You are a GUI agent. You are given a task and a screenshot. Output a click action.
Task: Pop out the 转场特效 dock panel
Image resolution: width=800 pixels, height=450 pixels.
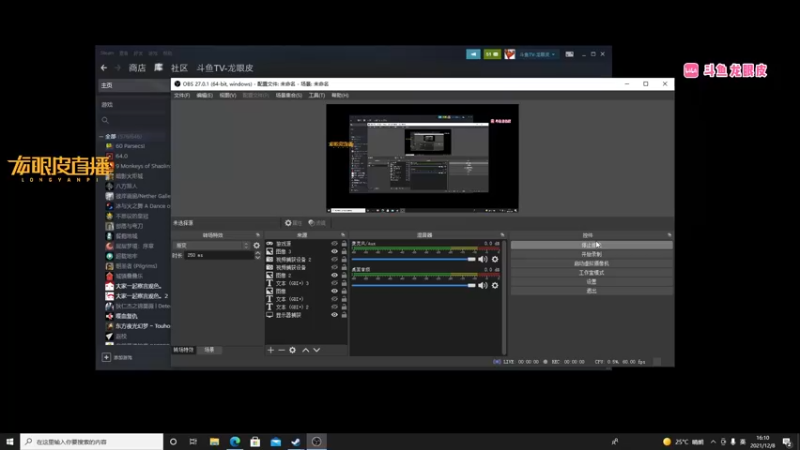click(x=258, y=235)
